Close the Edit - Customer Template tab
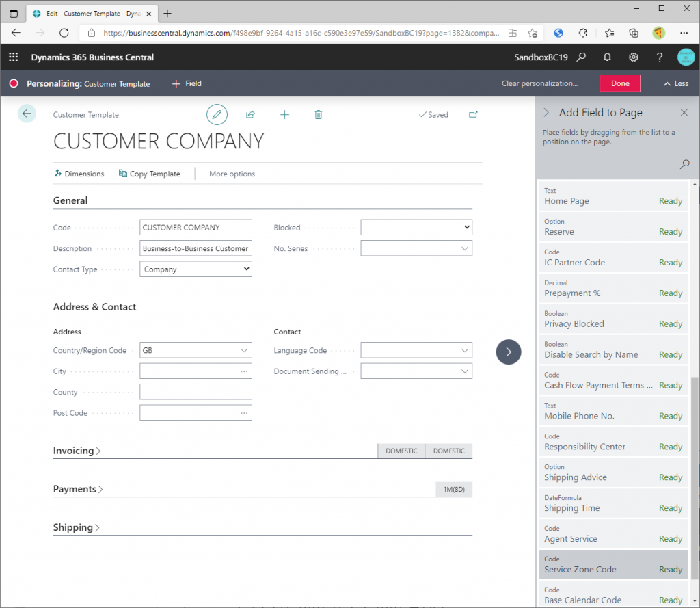The width and height of the screenshot is (700, 608). 149,14
